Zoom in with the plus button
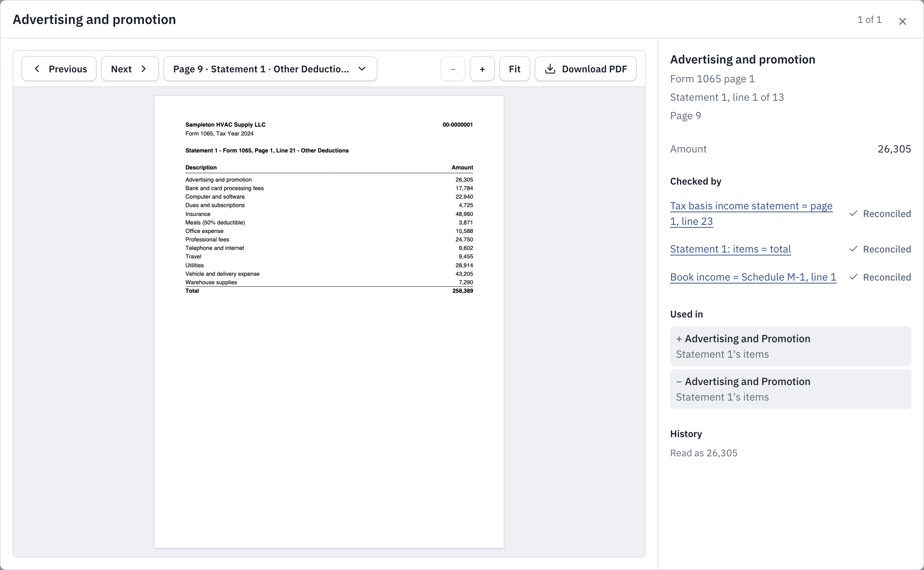Screen dimensions: 924x570 tap(482, 69)
